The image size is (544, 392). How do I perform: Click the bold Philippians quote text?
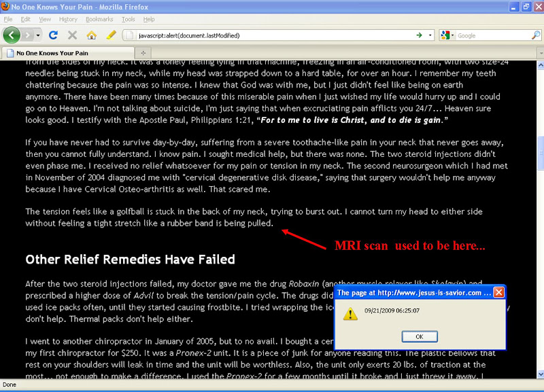pyautogui.click(x=352, y=120)
